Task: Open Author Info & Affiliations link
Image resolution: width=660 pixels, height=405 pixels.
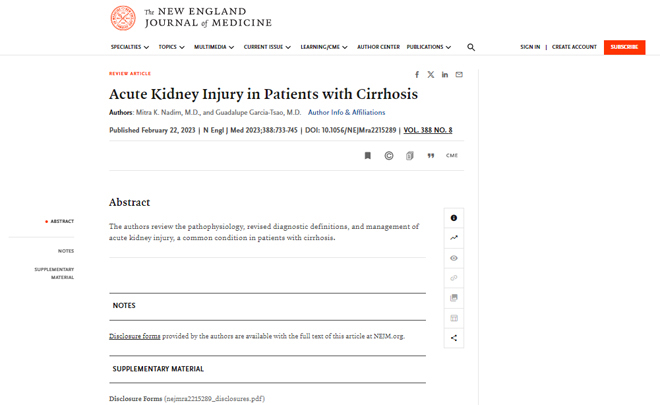Action: 346,112
